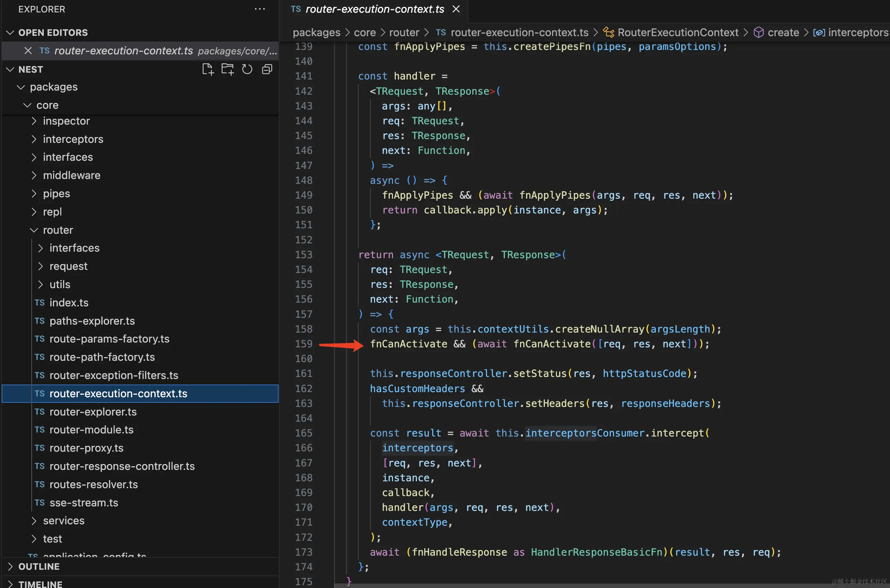
Task: Collapse the NEST workspace section
Action: pyautogui.click(x=10, y=70)
